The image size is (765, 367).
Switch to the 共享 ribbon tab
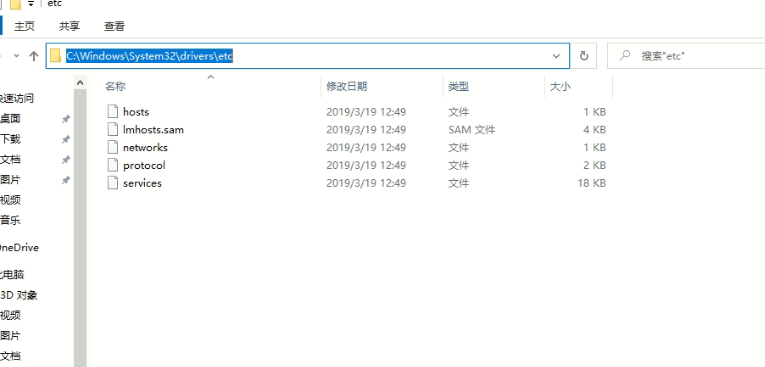(x=69, y=26)
